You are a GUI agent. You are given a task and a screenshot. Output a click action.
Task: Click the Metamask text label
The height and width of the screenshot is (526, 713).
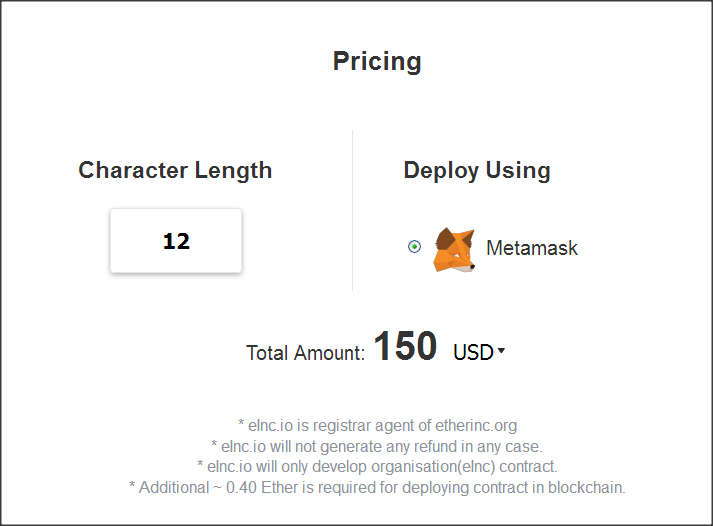point(532,248)
